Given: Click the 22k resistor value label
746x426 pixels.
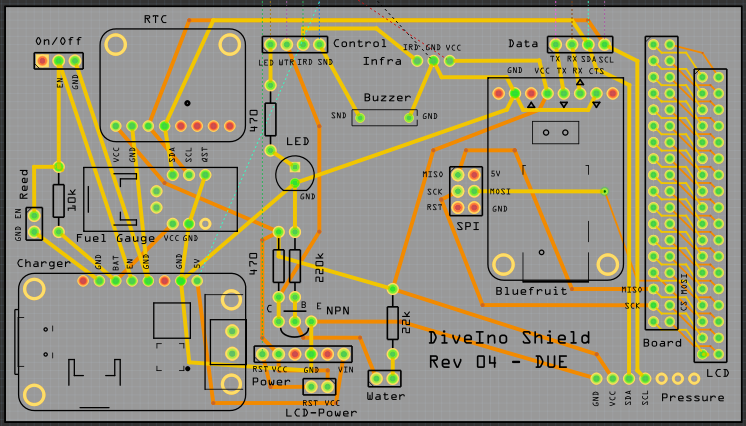Looking at the screenshot, I should click(x=406, y=322).
